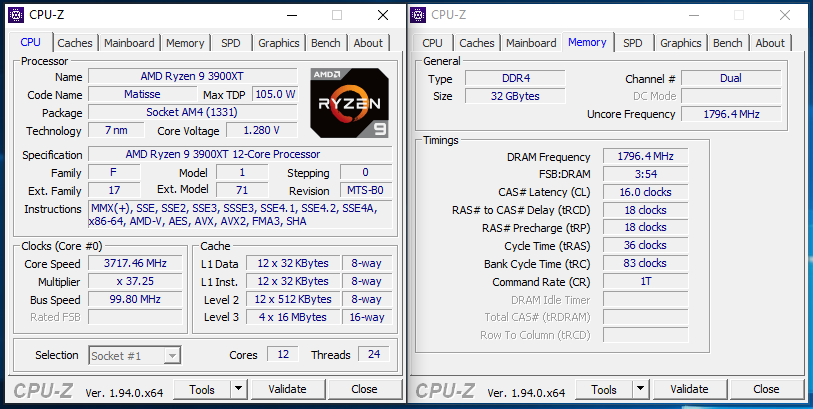Click Close button in left CPU-Z window
The image size is (813, 409).
pyautogui.click(x=365, y=389)
